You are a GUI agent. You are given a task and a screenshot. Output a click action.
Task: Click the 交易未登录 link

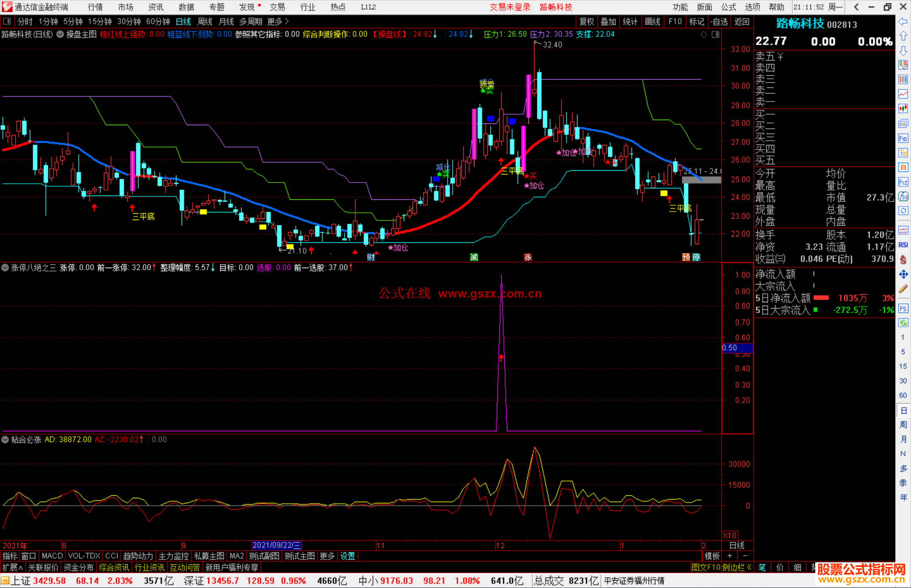coord(510,7)
